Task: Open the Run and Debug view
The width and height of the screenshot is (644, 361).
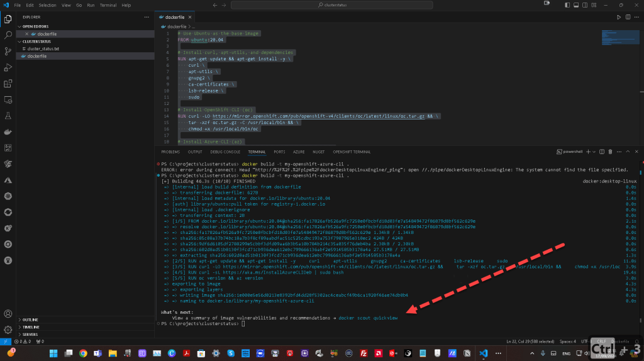Action: [x=8, y=67]
